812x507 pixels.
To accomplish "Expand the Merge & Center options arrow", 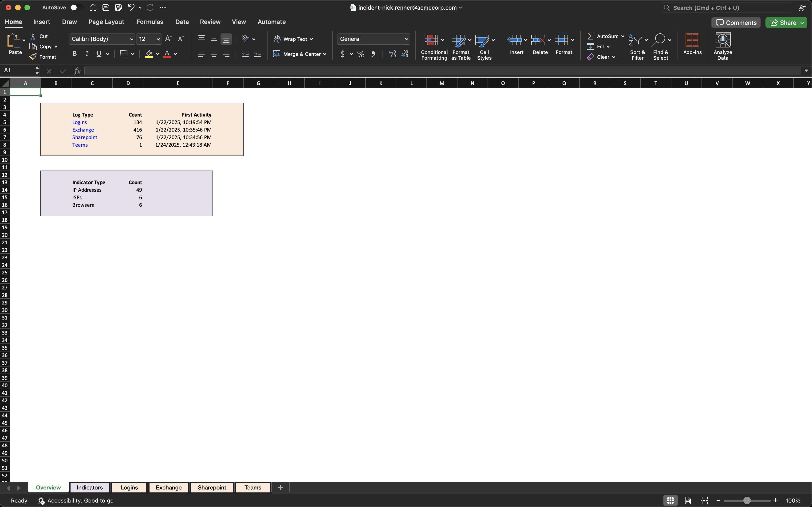I will click(325, 54).
